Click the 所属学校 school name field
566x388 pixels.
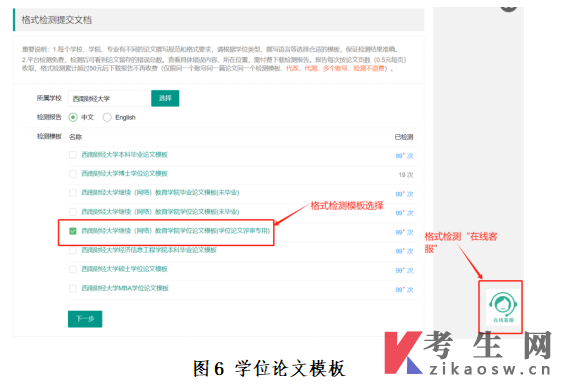[x=109, y=99]
